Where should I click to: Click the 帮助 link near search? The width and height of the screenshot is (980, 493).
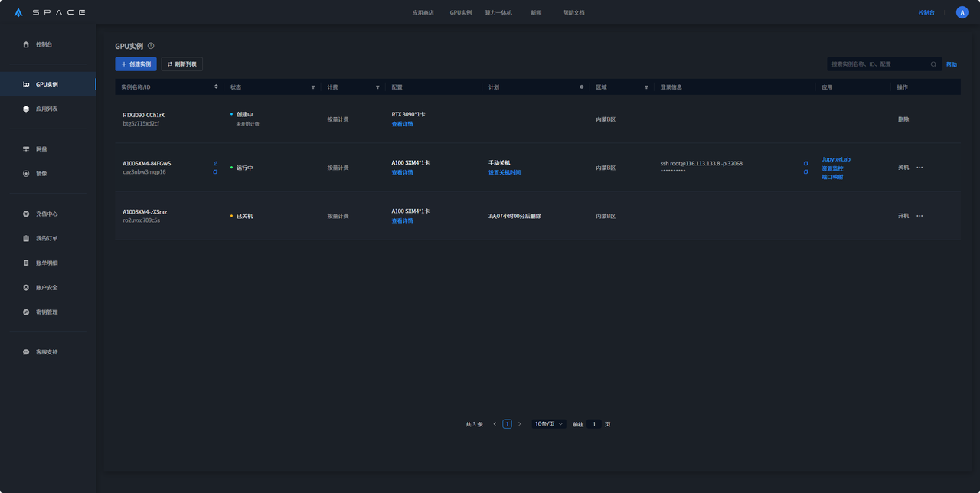(x=952, y=64)
